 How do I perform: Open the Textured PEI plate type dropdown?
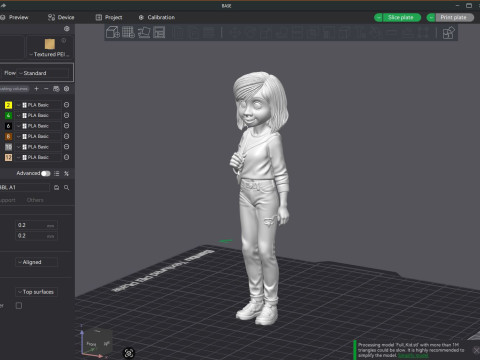click(x=49, y=54)
